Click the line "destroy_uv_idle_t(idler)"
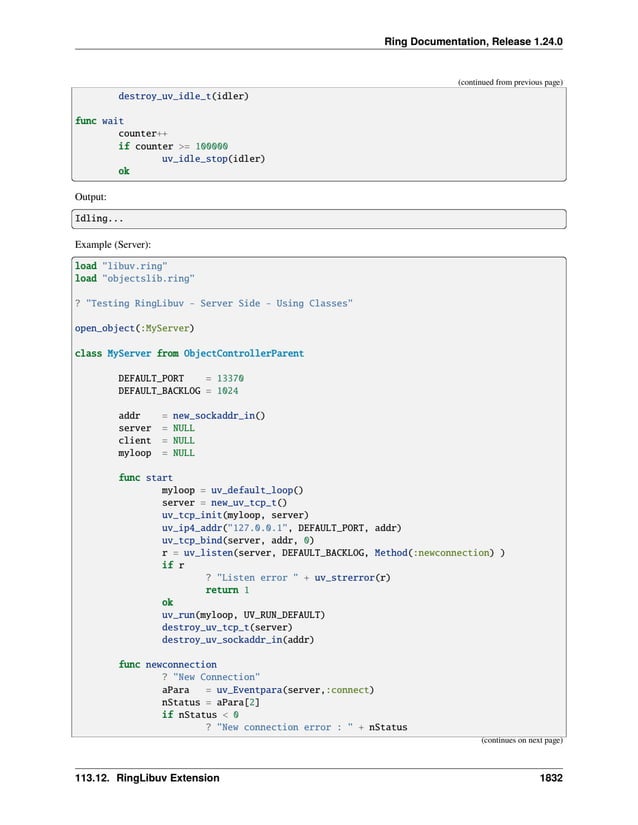Screen dimensions: 638x825 (x=183, y=96)
